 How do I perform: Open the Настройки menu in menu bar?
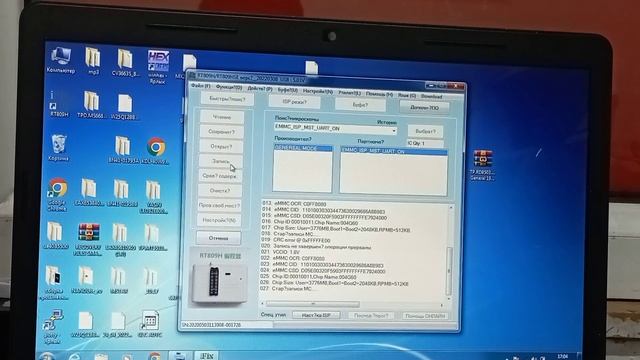pos(318,91)
